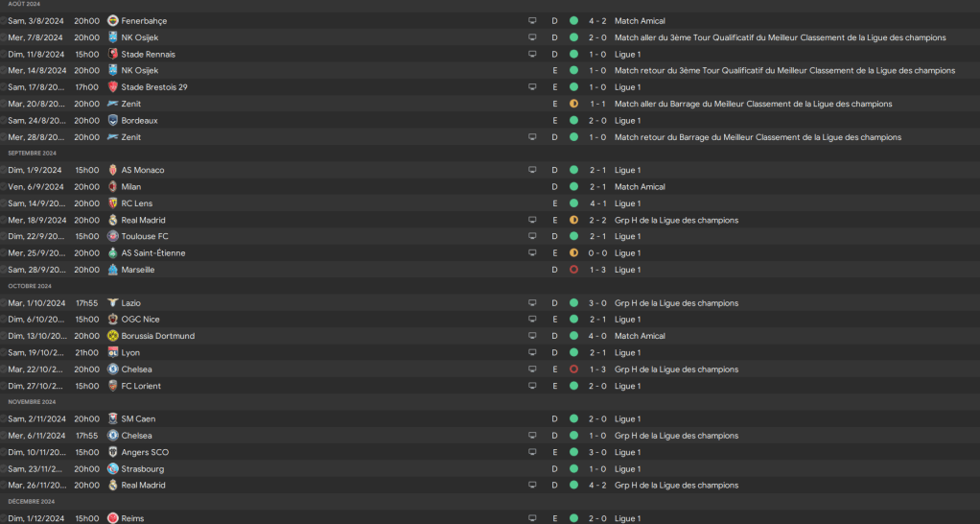Toggle the checkmark beside Sam, 3/8/2024 fixture

(4, 21)
